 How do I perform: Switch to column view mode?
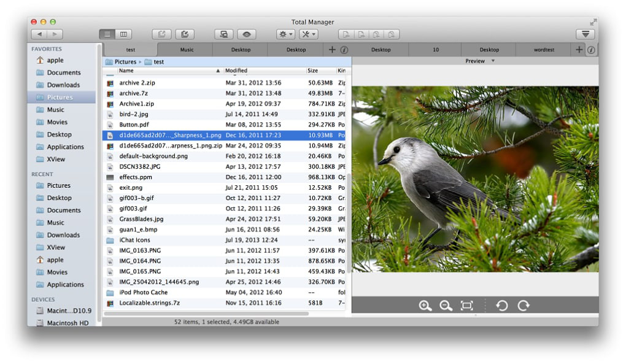coord(123,34)
